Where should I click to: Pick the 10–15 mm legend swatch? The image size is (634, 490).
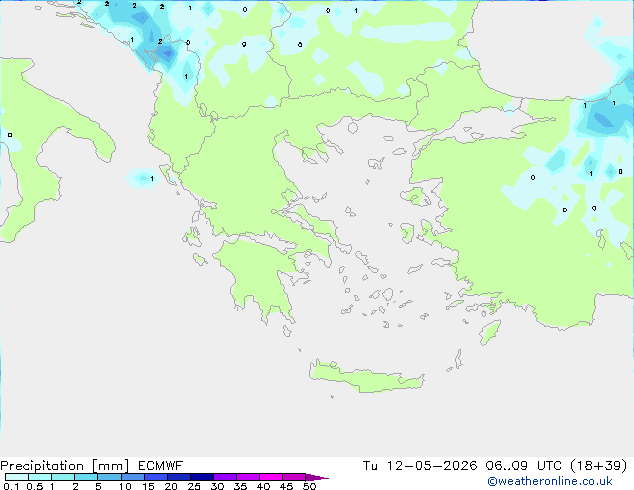point(133,477)
